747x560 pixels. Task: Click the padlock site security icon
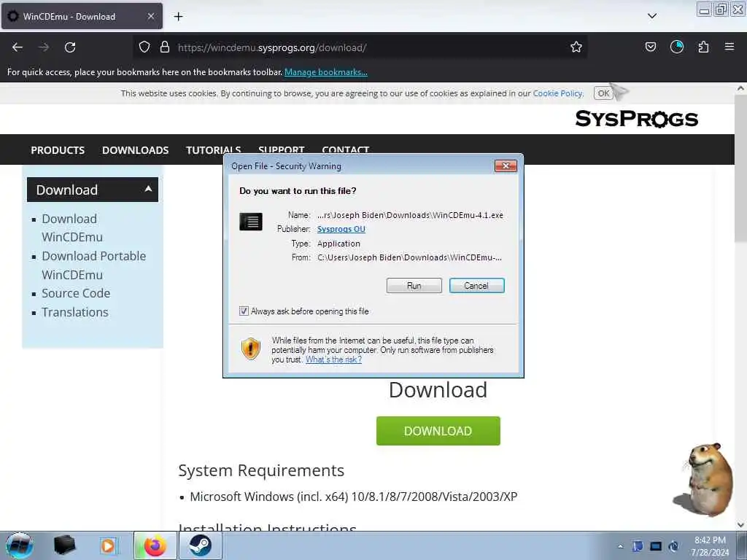[x=165, y=47]
